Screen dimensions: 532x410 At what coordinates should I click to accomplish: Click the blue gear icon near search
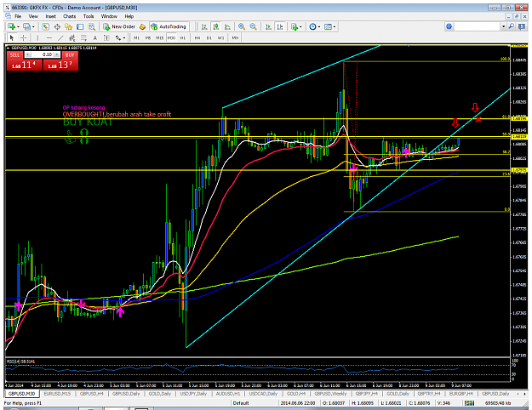[449, 26]
